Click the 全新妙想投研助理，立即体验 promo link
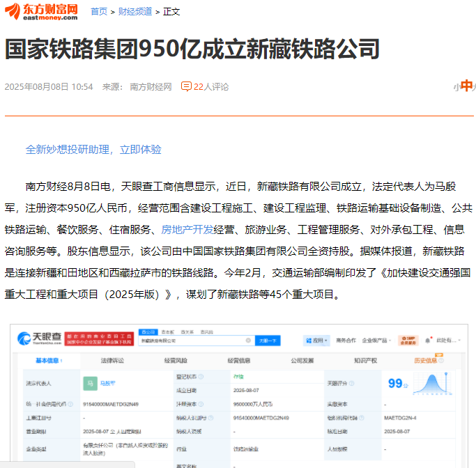 tap(93, 149)
